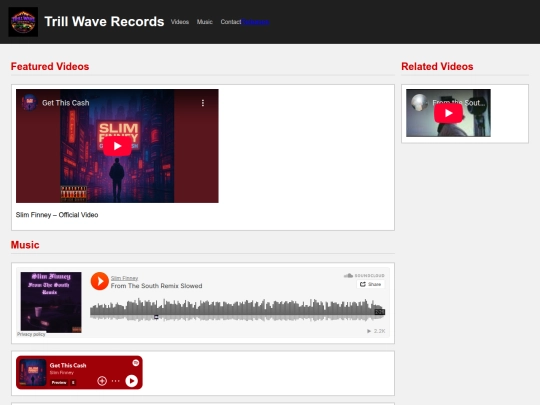The width and height of the screenshot is (540, 405).
Task: Open Get This Cash video options menu
Action: coord(203,103)
